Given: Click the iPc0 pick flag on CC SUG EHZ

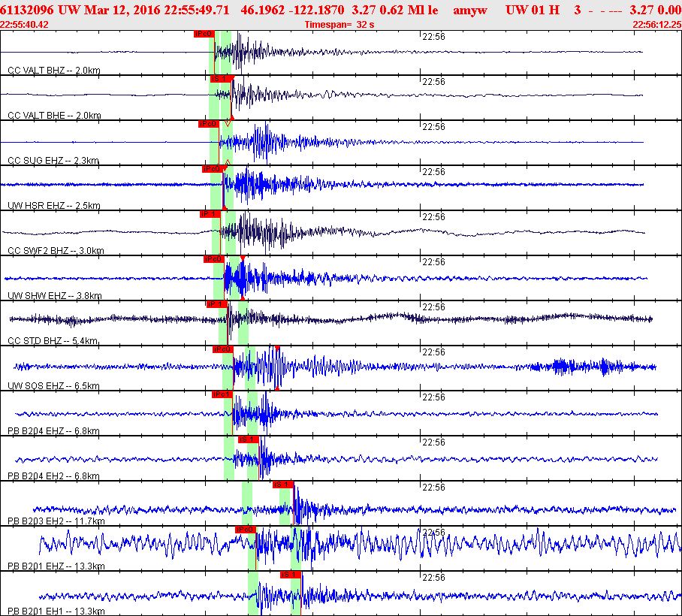Looking at the screenshot, I should (208, 123).
